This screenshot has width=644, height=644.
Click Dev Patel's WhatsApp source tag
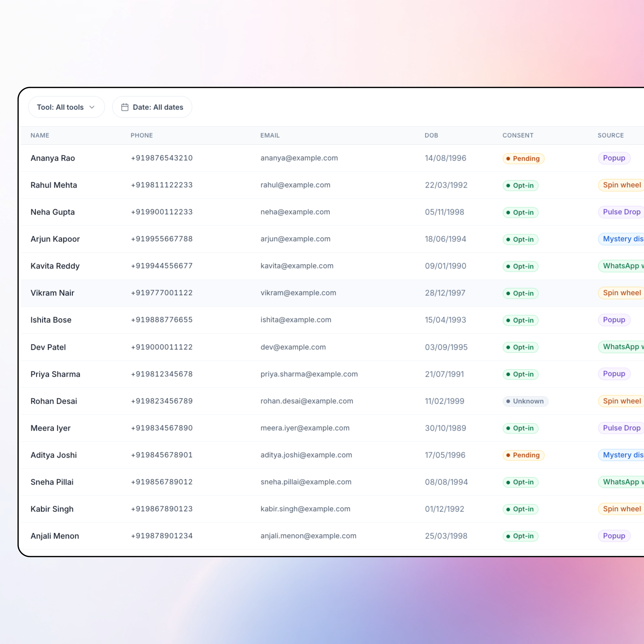621,347
